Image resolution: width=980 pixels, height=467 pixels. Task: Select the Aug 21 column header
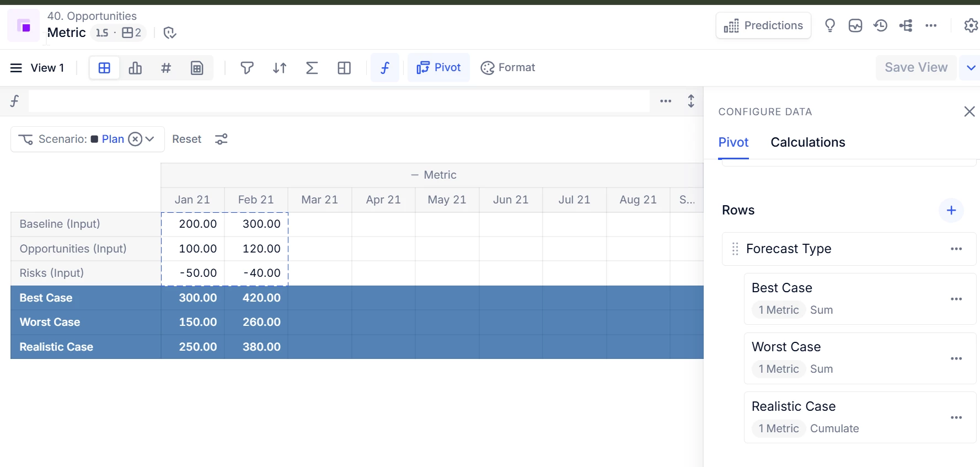click(x=638, y=200)
